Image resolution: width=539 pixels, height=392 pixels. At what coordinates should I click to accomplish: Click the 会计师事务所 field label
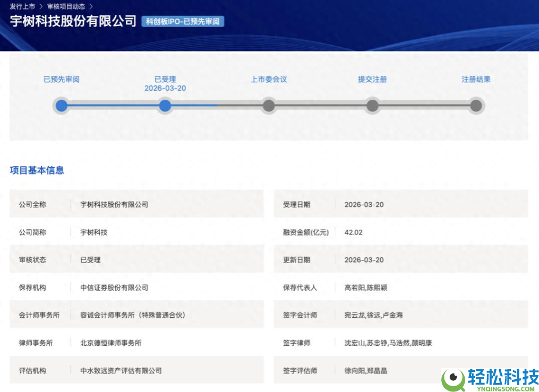pos(39,315)
